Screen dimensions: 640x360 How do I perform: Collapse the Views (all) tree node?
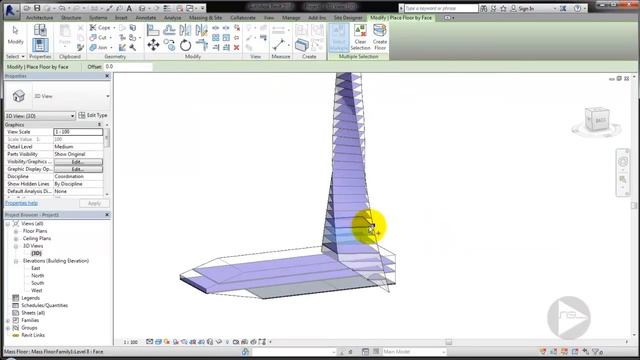[8, 224]
